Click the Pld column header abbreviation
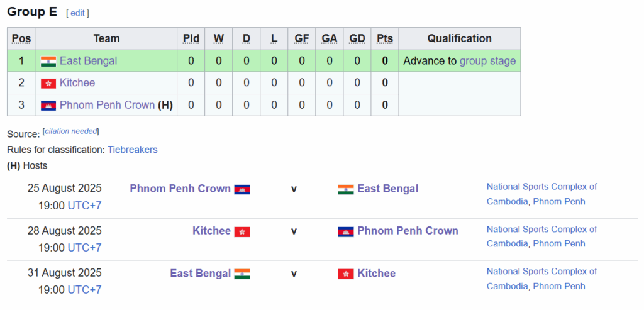644x310 pixels. tap(191, 38)
